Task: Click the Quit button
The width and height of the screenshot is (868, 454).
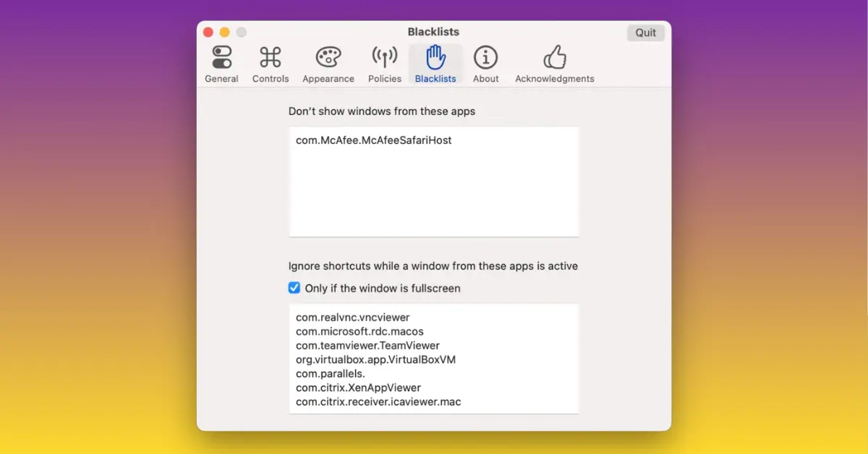Action: tap(645, 33)
